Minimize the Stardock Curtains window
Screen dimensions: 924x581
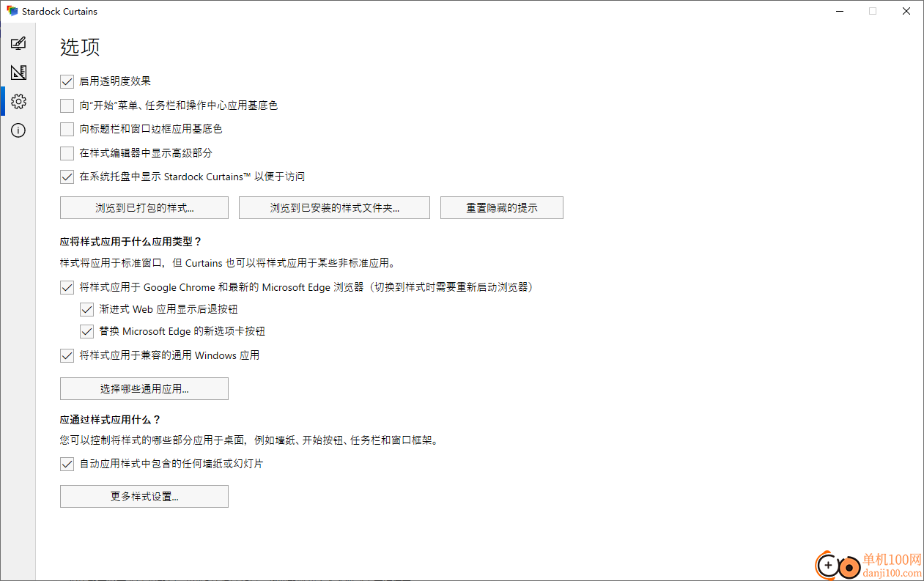838,11
